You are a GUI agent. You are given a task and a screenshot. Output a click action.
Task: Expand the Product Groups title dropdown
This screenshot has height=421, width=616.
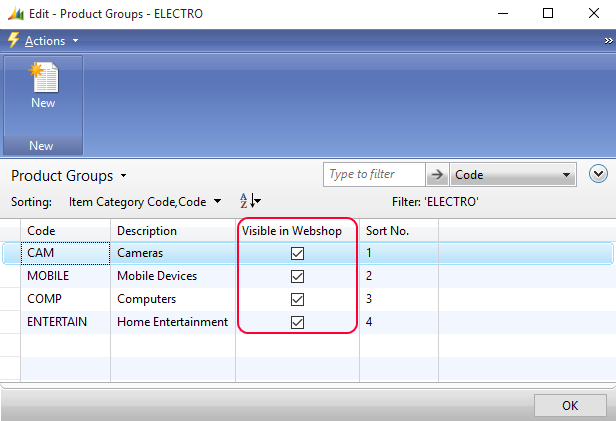(x=123, y=176)
